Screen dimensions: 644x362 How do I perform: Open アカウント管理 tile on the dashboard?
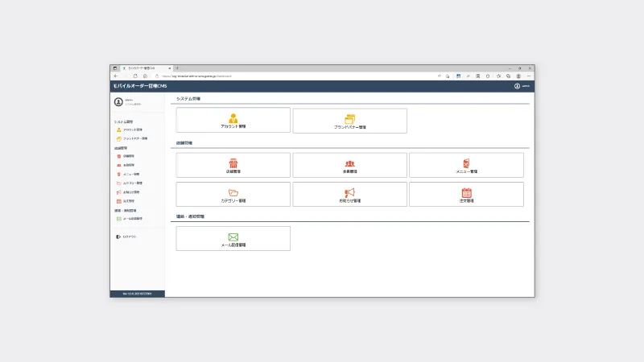(233, 121)
